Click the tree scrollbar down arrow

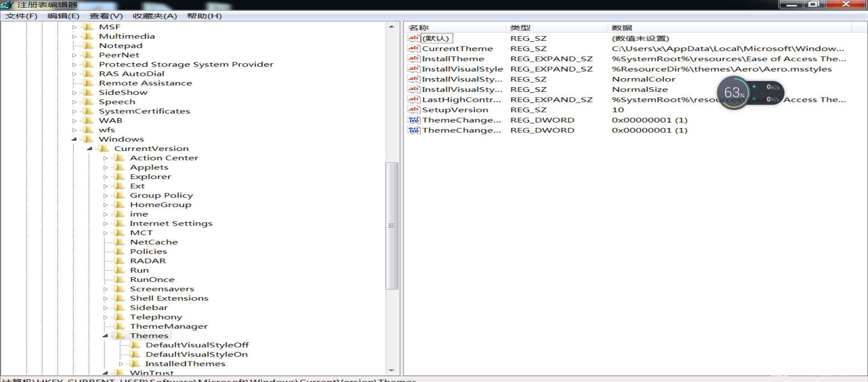(x=392, y=370)
